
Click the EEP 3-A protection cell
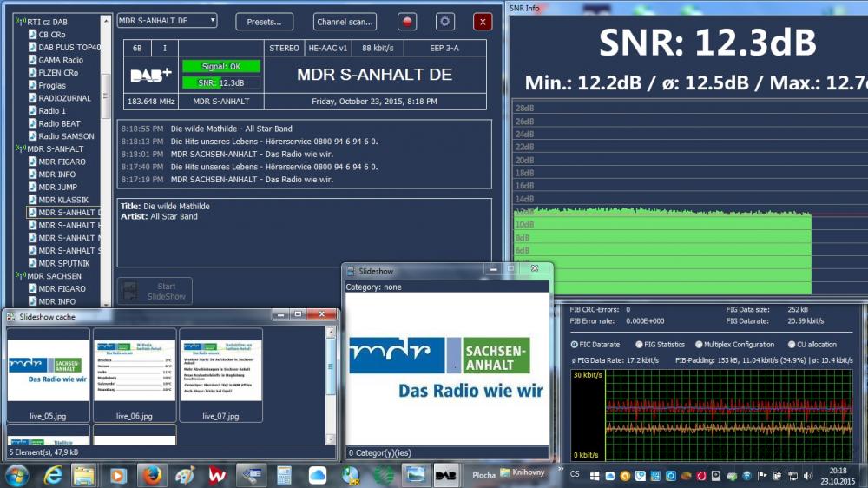pos(444,48)
